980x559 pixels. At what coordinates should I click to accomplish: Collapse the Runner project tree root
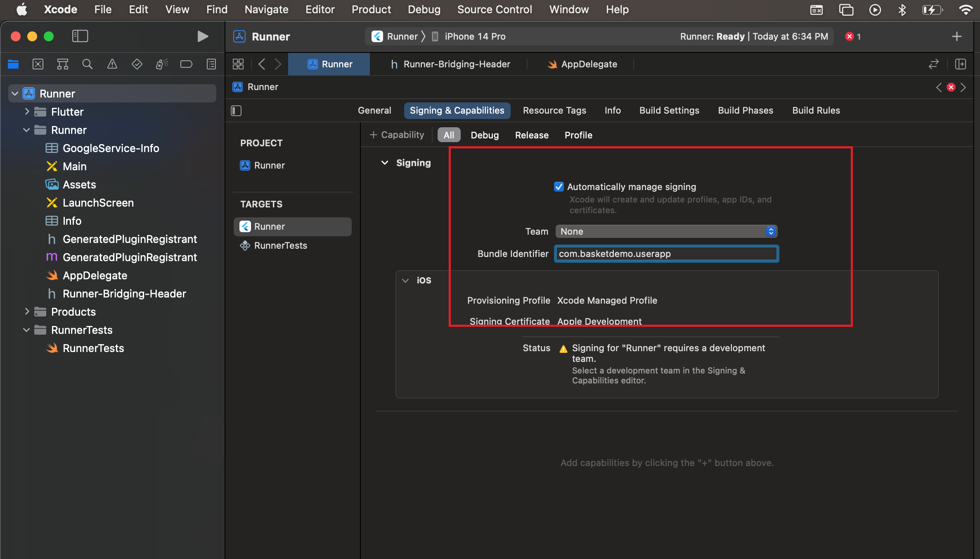point(15,94)
